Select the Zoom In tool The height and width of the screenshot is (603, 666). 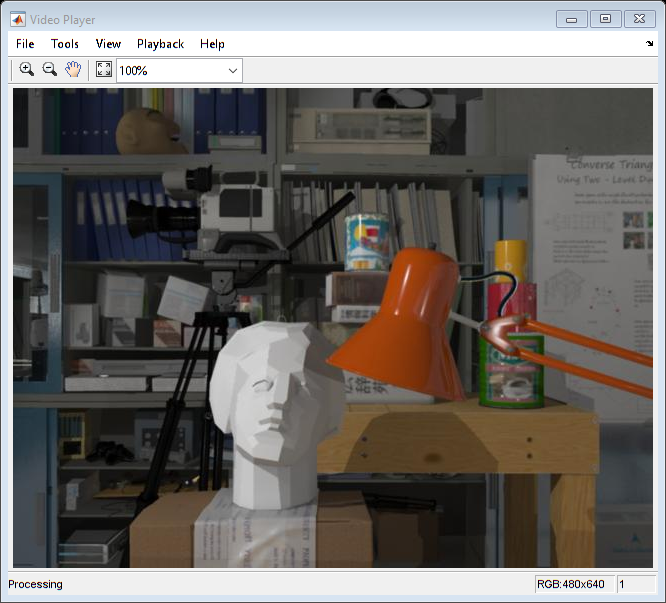coord(26,70)
